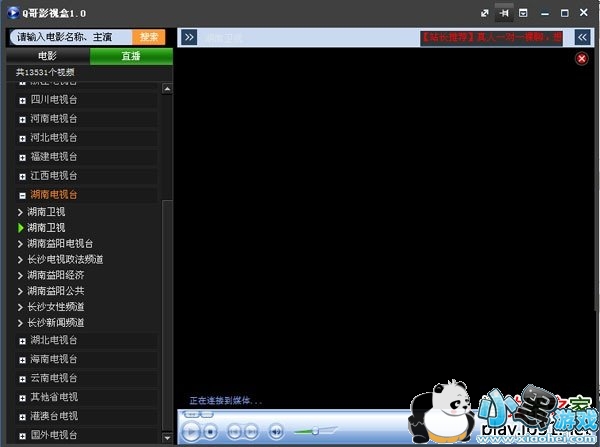Screen dimensions: 600x447
Task: Open the title bar dropdown menu icon
Action: pos(523,13)
